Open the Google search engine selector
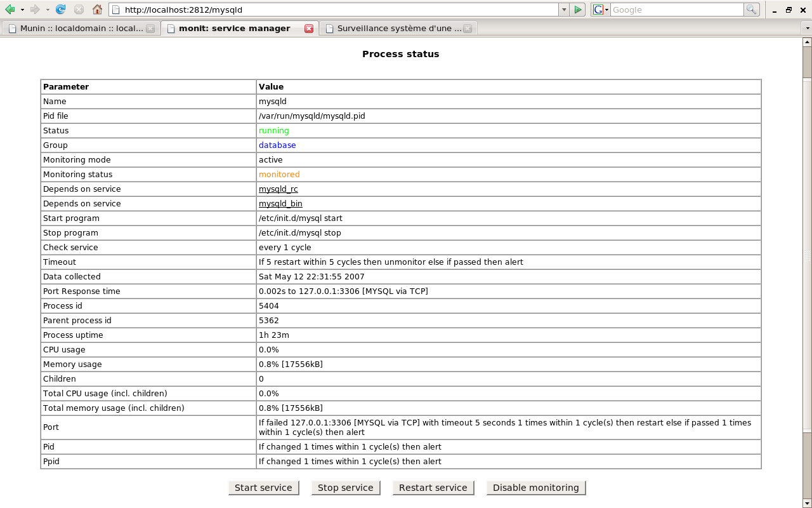This screenshot has height=508, width=812. point(600,10)
